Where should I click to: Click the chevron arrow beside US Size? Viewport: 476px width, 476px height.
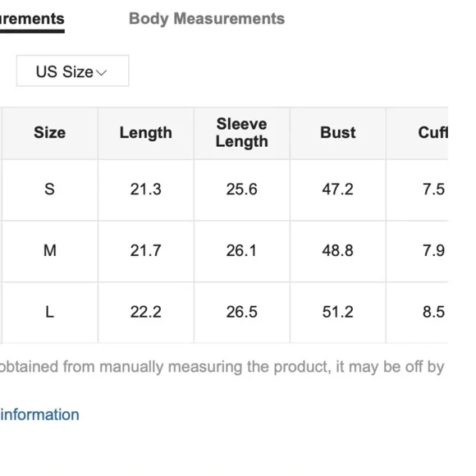click(x=102, y=72)
